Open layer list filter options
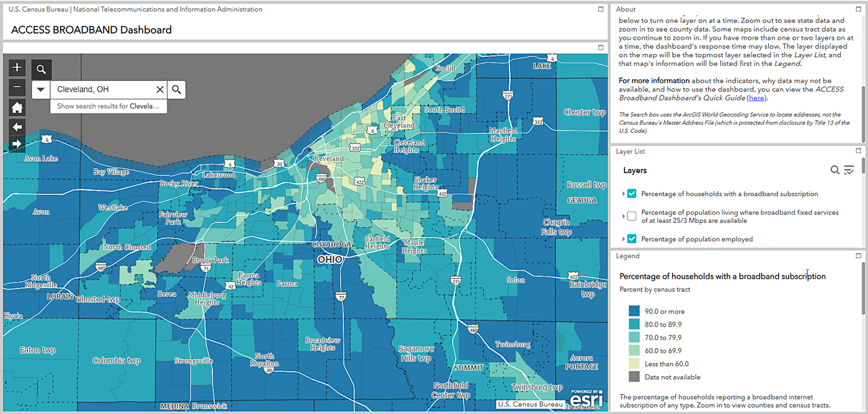This screenshot has height=414, width=868. [849, 170]
